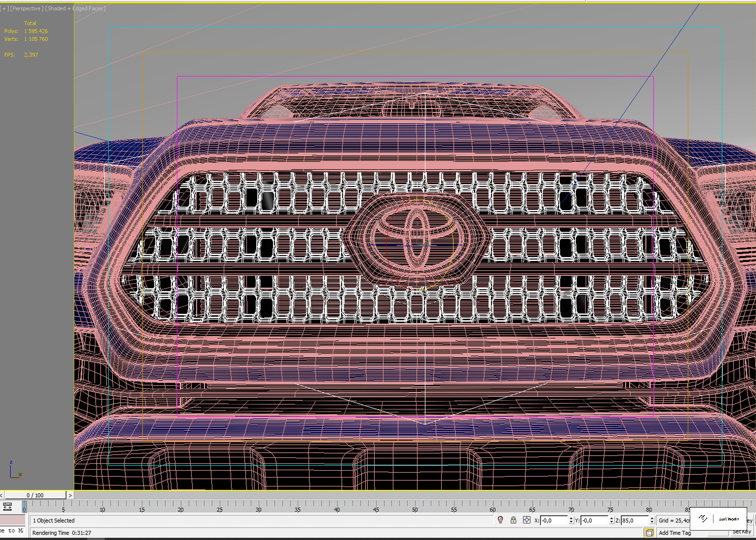Click the X coordinate spinner arrows
756x540 pixels.
(x=571, y=520)
